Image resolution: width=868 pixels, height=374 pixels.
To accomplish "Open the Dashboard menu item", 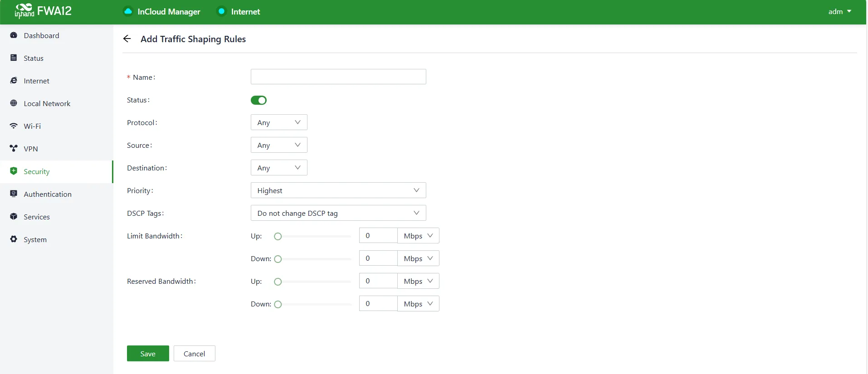I will pos(57,35).
